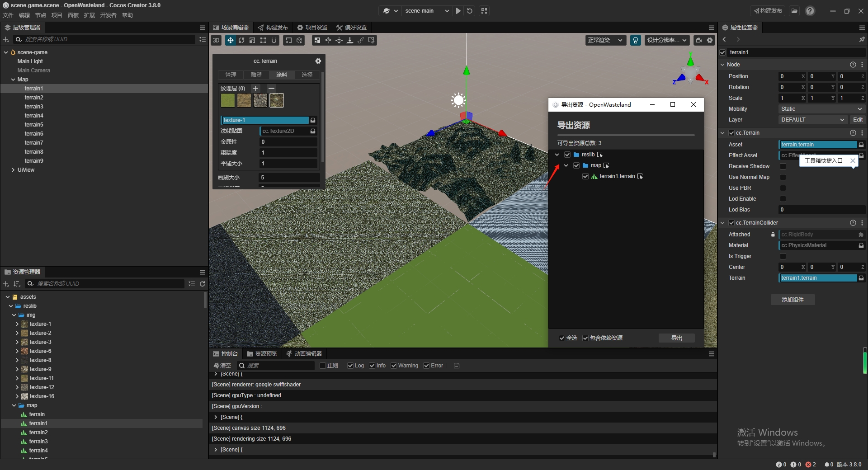Image resolution: width=868 pixels, height=470 pixels.
Task: Open the Mobility Static dropdown
Action: click(821, 109)
